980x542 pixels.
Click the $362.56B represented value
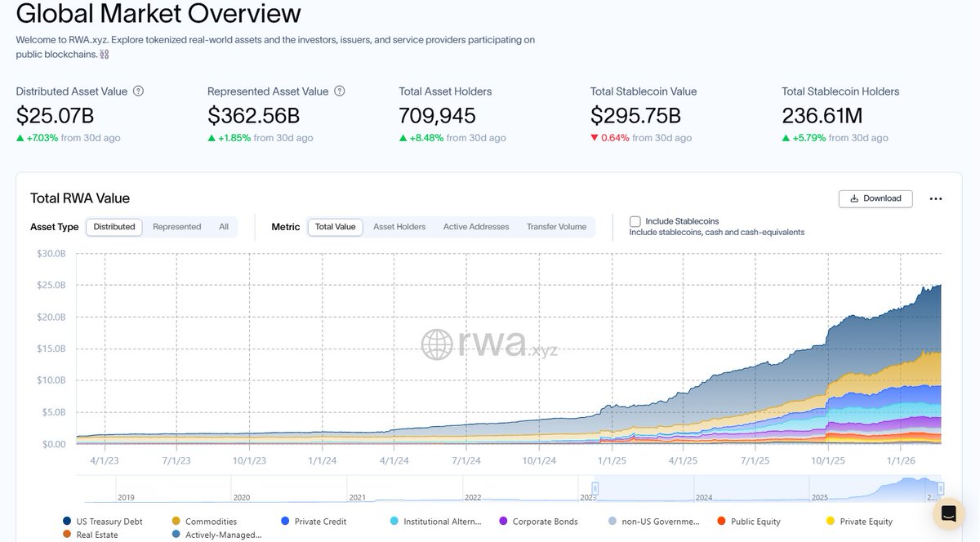tap(253, 115)
